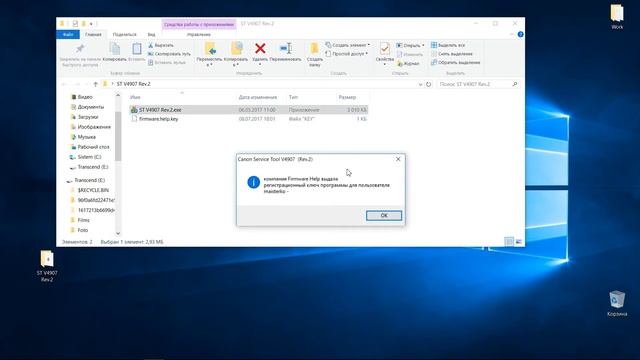640x360 pixels.
Task: Select the Work folder on the desktop
Action: [617, 17]
